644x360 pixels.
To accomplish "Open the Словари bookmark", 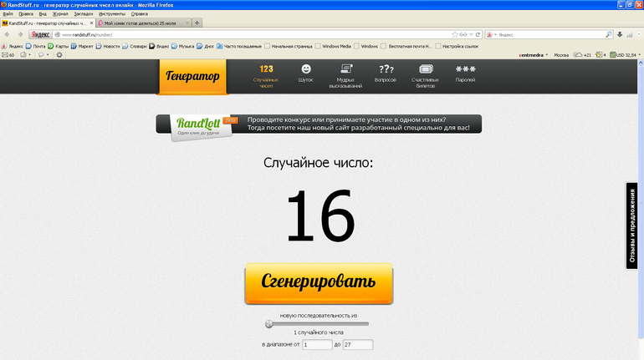I will point(135,46).
